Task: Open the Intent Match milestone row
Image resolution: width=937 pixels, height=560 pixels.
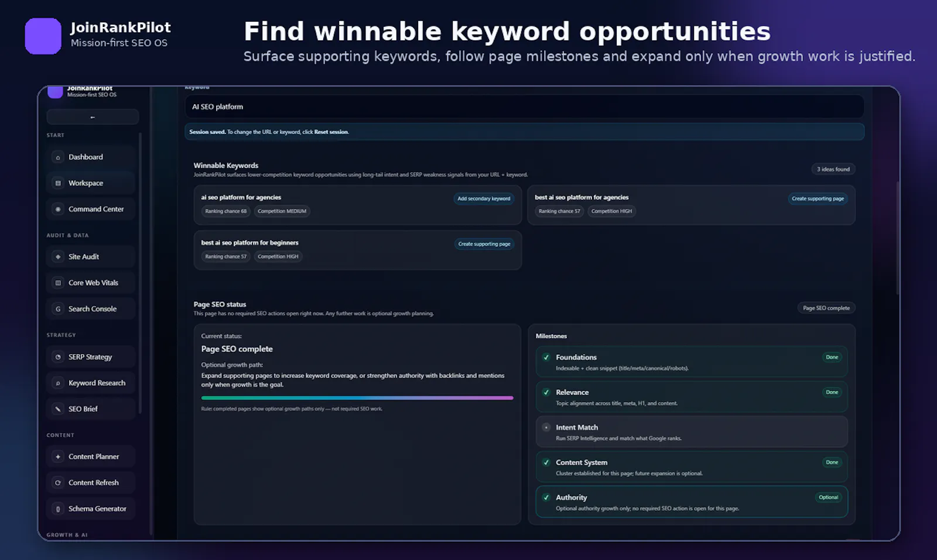Action: (x=692, y=432)
